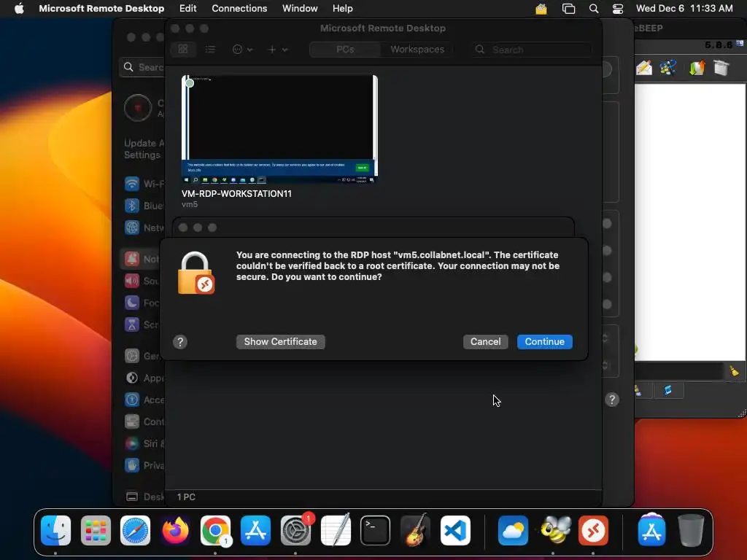The image size is (747, 560).
Task: Open Spotlight search in menu bar
Action: pyautogui.click(x=594, y=9)
